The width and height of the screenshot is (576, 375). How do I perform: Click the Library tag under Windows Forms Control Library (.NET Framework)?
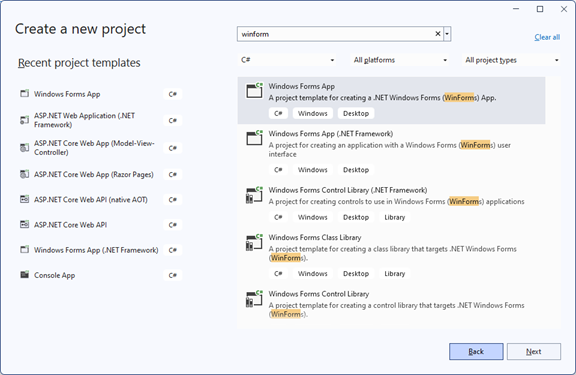395,217
